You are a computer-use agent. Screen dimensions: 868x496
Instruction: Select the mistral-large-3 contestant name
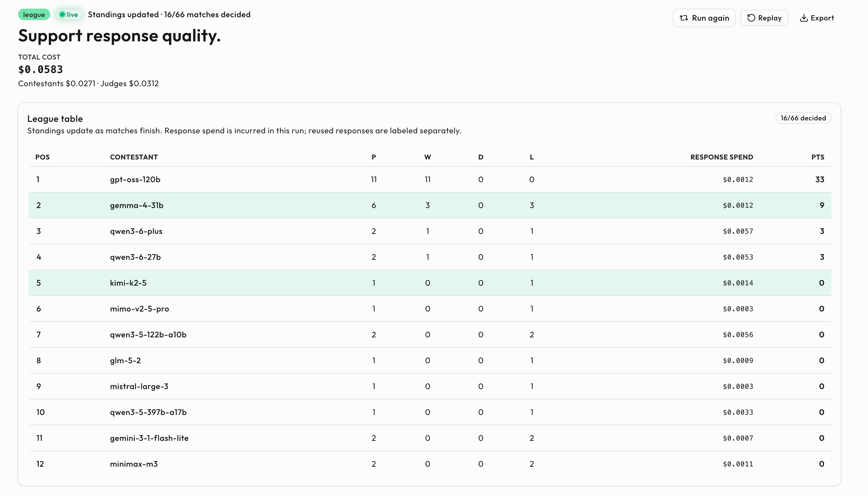pos(139,386)
